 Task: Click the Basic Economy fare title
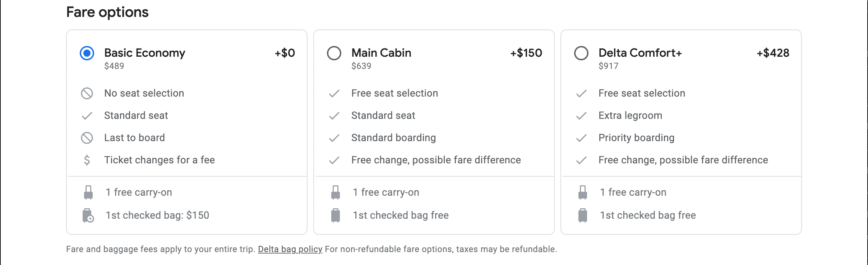145,53
